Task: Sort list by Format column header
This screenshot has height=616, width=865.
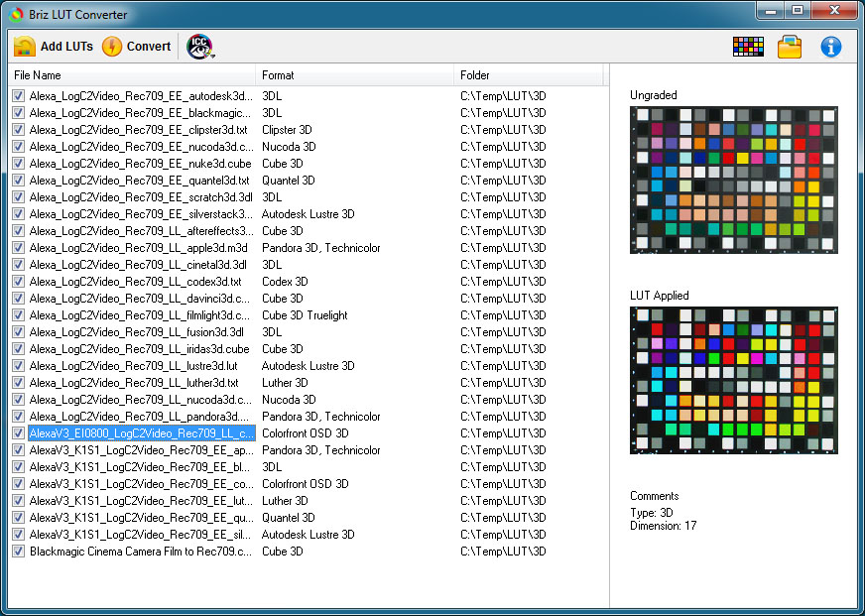Action: (355, 75)
